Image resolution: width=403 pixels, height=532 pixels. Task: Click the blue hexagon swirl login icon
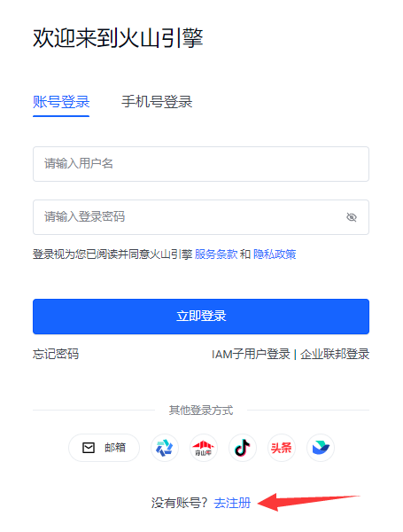165,448
